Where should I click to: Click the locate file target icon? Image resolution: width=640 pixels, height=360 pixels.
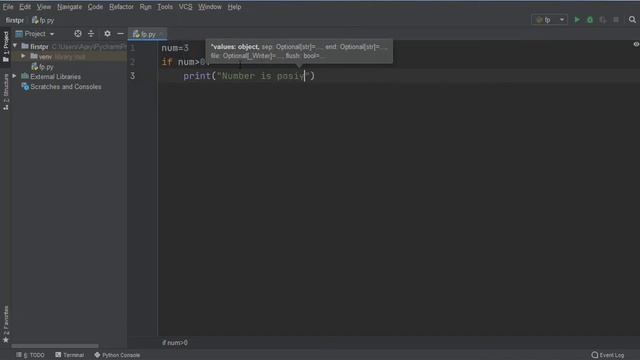point(78,34)
